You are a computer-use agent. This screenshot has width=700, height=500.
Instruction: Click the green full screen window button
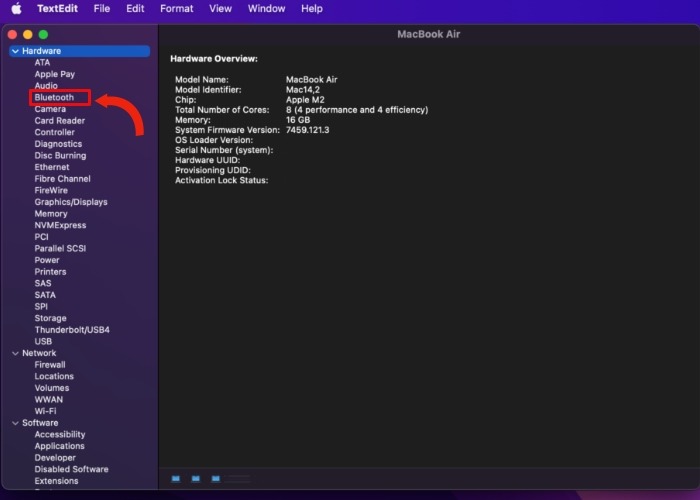[x=43, y=34]
